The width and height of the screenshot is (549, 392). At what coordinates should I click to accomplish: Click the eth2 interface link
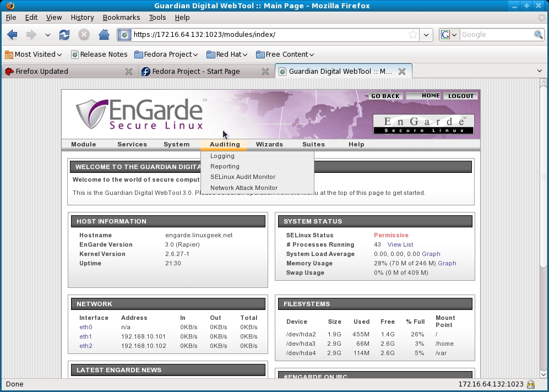click(86, 346)
